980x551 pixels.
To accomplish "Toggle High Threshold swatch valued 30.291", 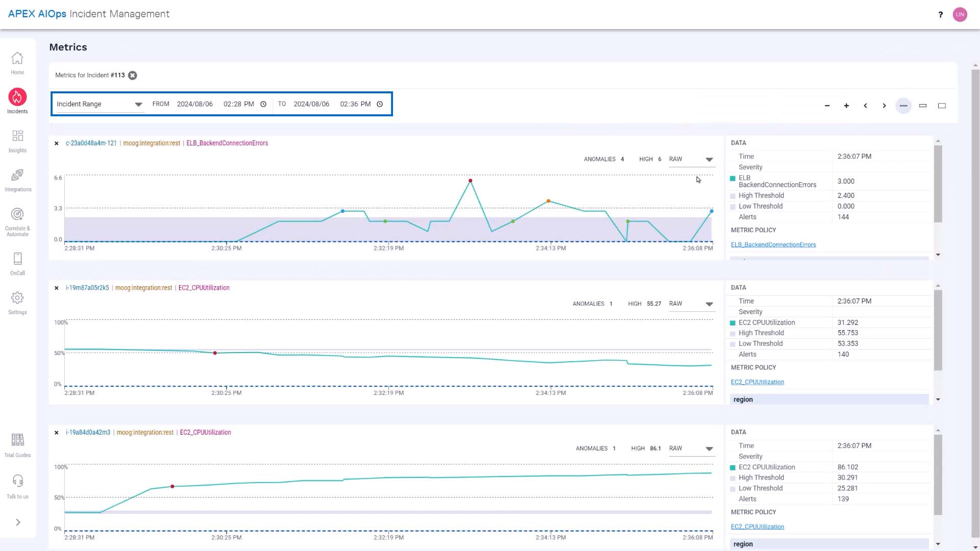I will [733, 478].
